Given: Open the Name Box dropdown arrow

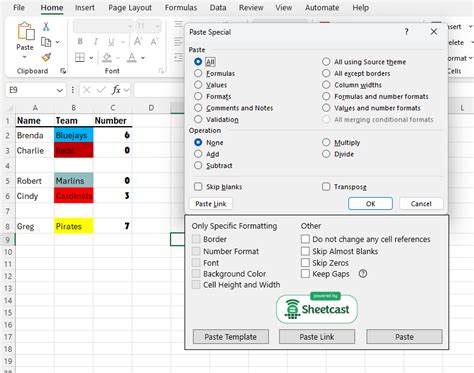Looking at the screenshot, I should [60, 90].
